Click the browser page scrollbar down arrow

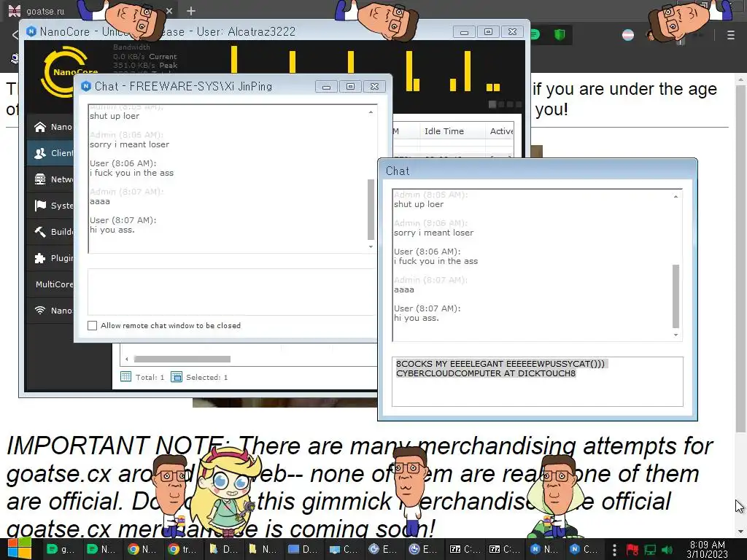pos(740,532)
